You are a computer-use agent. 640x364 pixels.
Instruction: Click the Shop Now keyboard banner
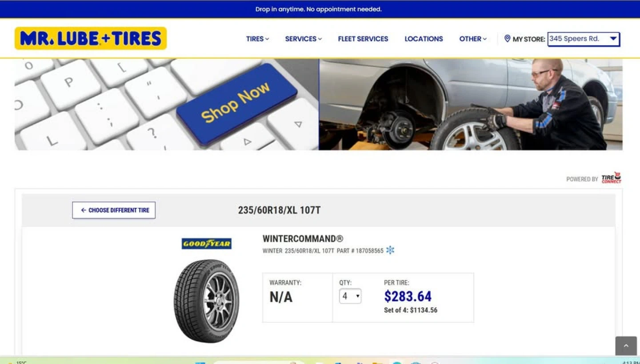pyautogui.click(x=167, y=104)
